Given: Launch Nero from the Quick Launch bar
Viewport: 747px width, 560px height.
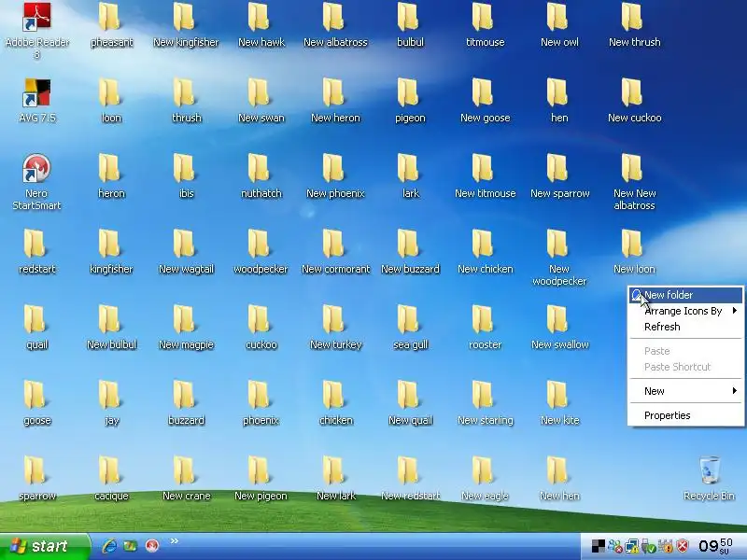Looking at the screenshot, I should [x=152, y=546].
